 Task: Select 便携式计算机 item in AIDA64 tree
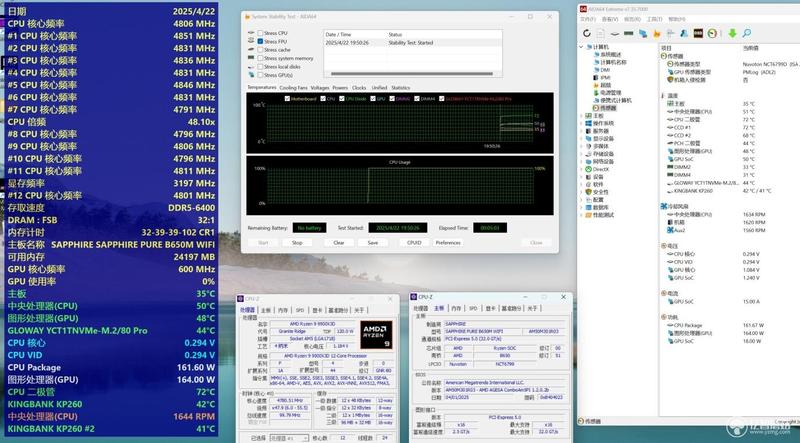pos(612,101)
